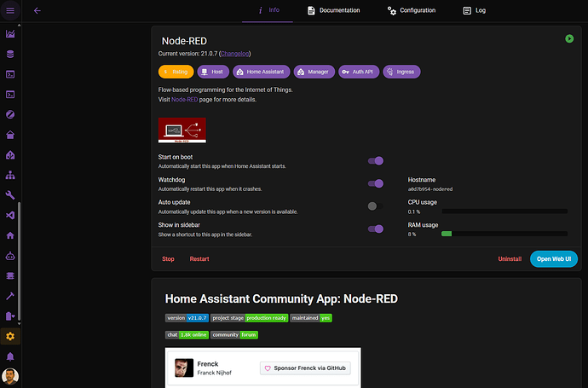Open the line chart sidebar item
Viewport: 588px width, 388px height.
point(10,34)
